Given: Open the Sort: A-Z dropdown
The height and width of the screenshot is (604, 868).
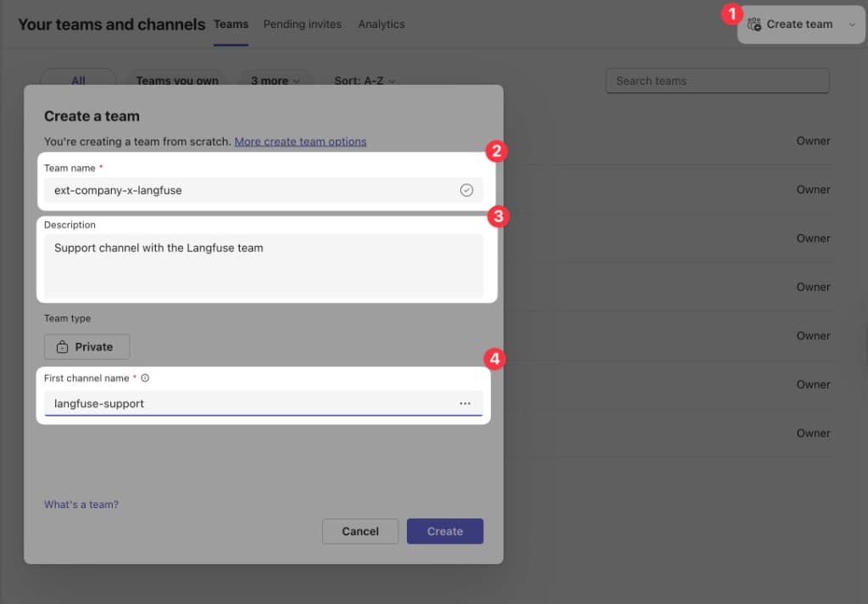Looking at the screenshot, I should (364, 81).
